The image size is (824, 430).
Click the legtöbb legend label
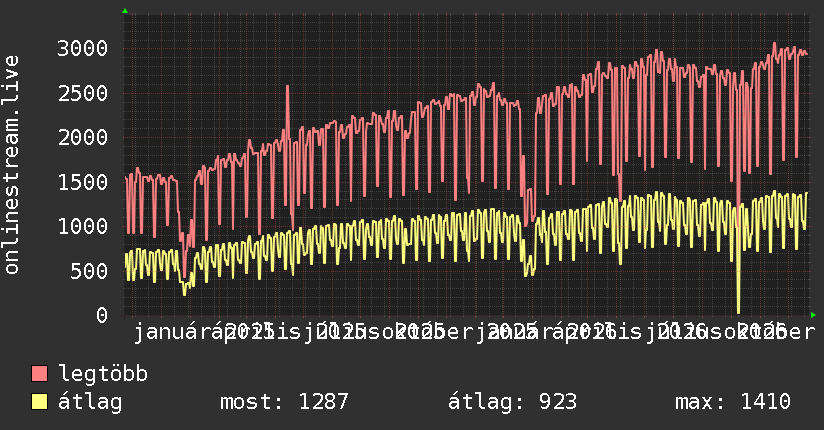pos(103,374)
